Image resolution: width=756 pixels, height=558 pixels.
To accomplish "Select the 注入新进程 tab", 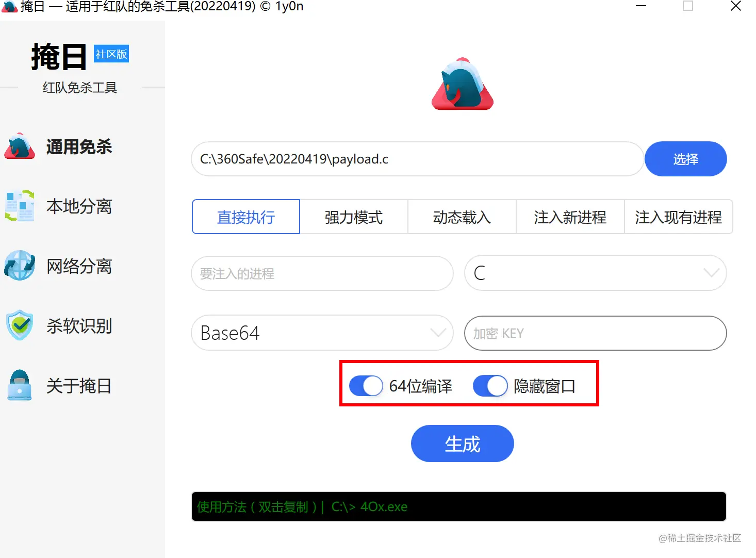I will pos(570,217).
